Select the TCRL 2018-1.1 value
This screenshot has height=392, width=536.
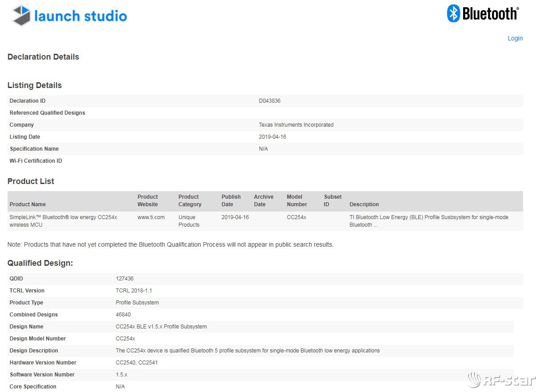[134, 291]
